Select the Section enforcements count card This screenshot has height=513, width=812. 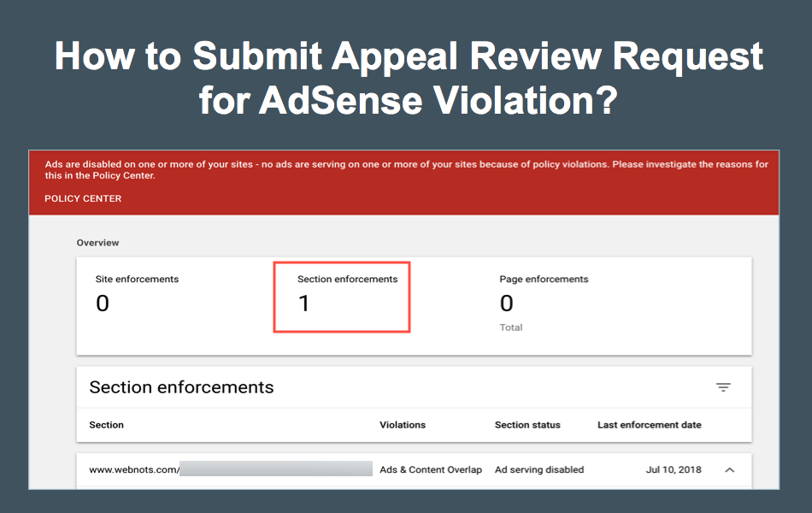[342, 297]
